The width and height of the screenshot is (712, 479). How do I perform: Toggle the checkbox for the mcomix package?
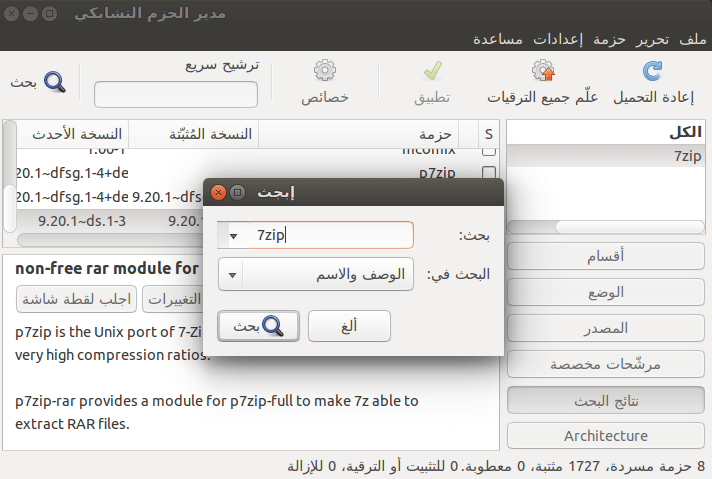click(x=489, y=152)
